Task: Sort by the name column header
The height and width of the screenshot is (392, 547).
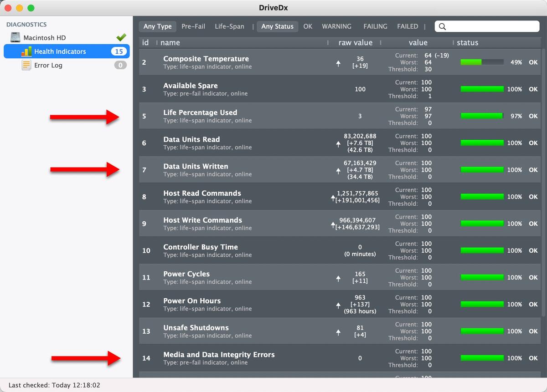Action: tap(170, 43)
